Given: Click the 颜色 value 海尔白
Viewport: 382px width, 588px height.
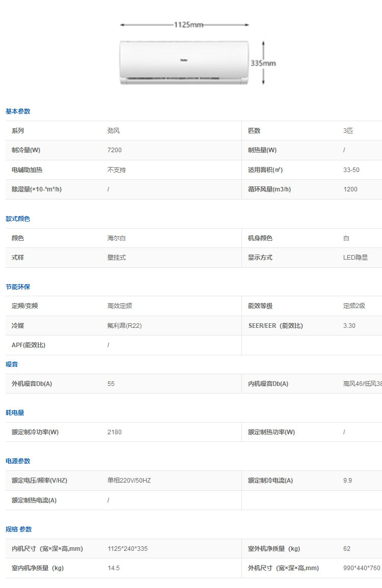Looking at the screenshot, I should click(x=116, y=238).
